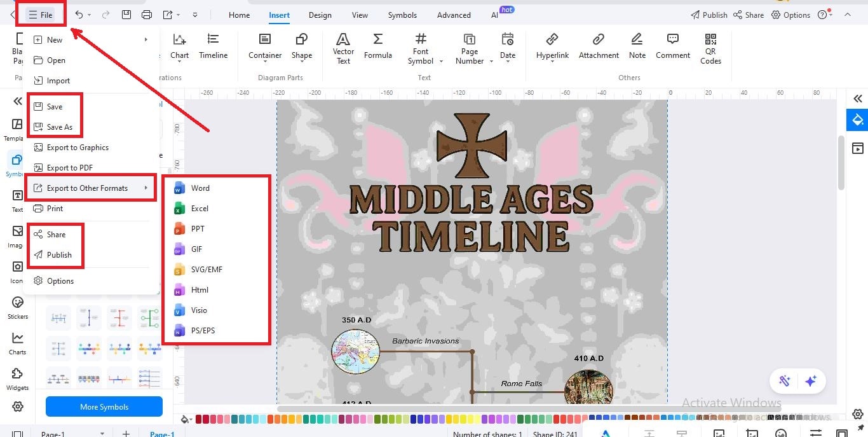The height and width of the screenshot is (437, 868).
Task: Insert an Attachment
Action: click(x=598, y=48)
